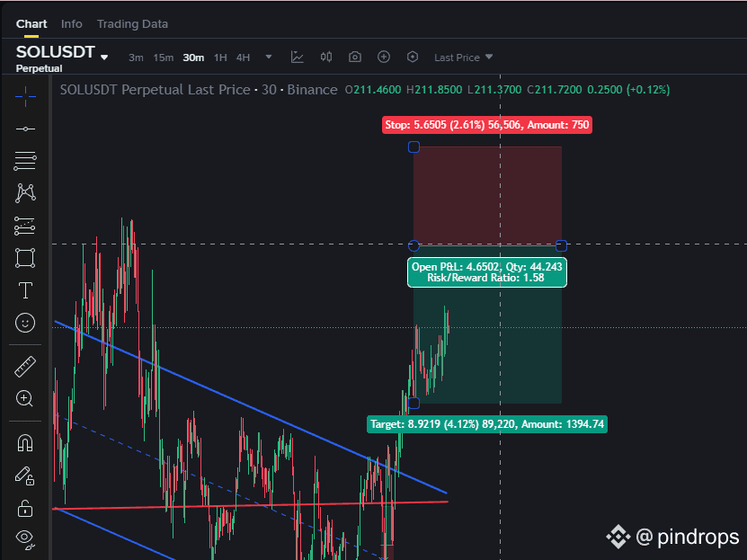Click the add/compare plus circle icon
The width and height of the screenshot is (747, 560).
384,58
